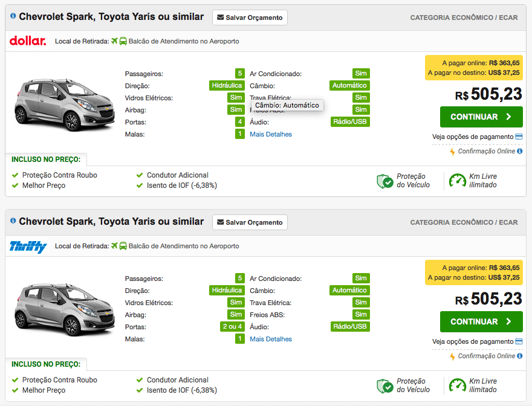
Task: Click the Thrifty card's yellow online payment box
Action: (473, 272)
